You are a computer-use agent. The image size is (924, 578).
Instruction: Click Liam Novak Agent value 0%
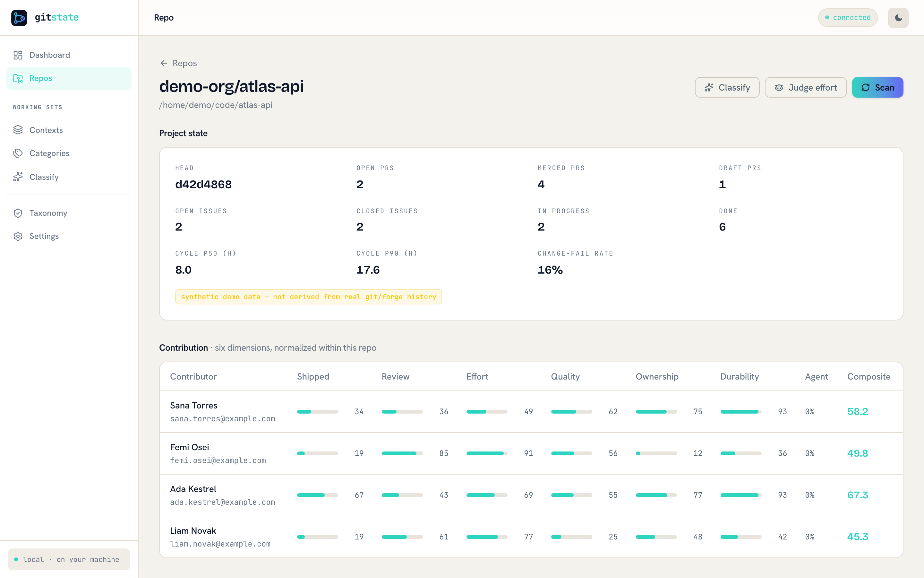(x=809, y=537)
